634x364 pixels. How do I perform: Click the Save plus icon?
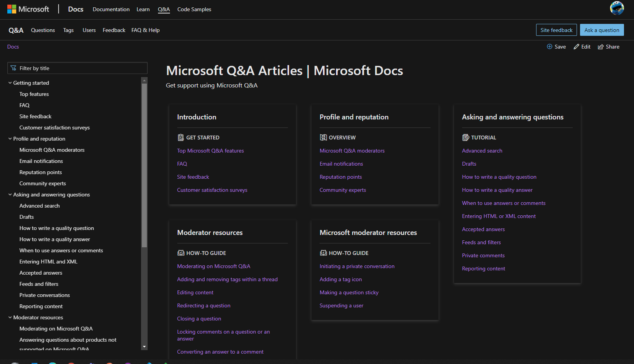550,47
